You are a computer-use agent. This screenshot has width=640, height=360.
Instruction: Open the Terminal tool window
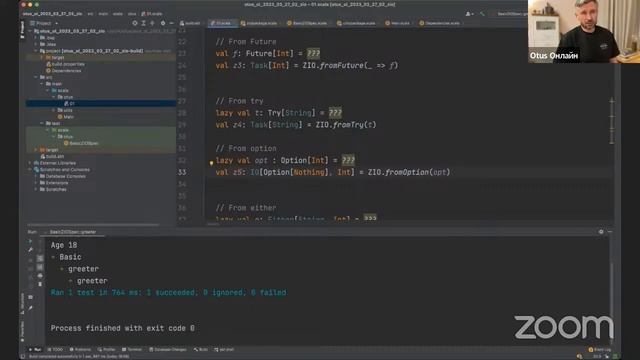(x=132, y=350)
